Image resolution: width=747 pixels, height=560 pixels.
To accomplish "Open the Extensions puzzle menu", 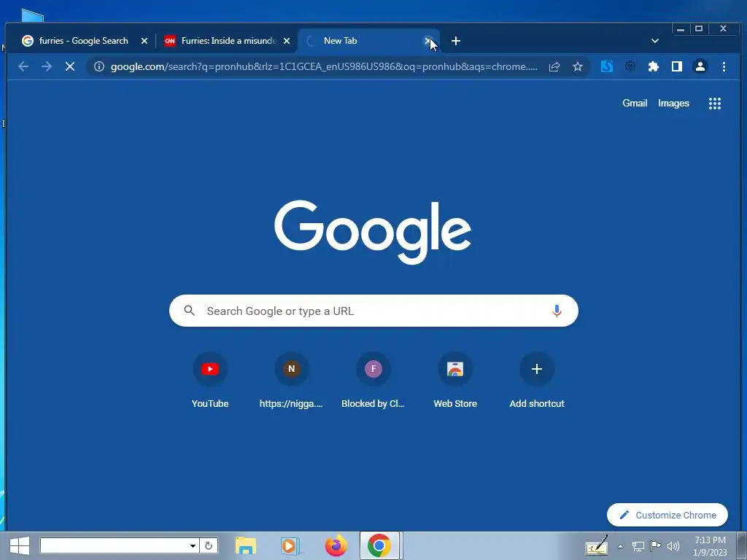I will (x=654, y=66).
